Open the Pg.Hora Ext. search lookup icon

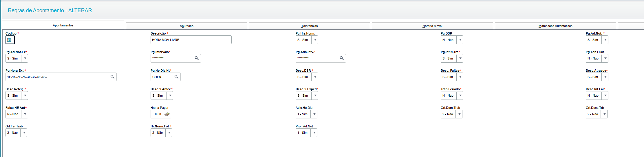pos(112,77)
